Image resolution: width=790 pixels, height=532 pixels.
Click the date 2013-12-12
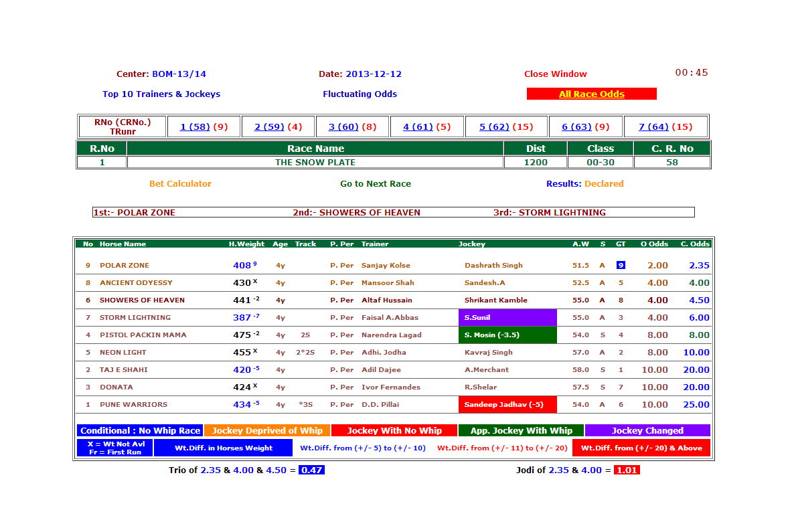click(x=374, y=74)
